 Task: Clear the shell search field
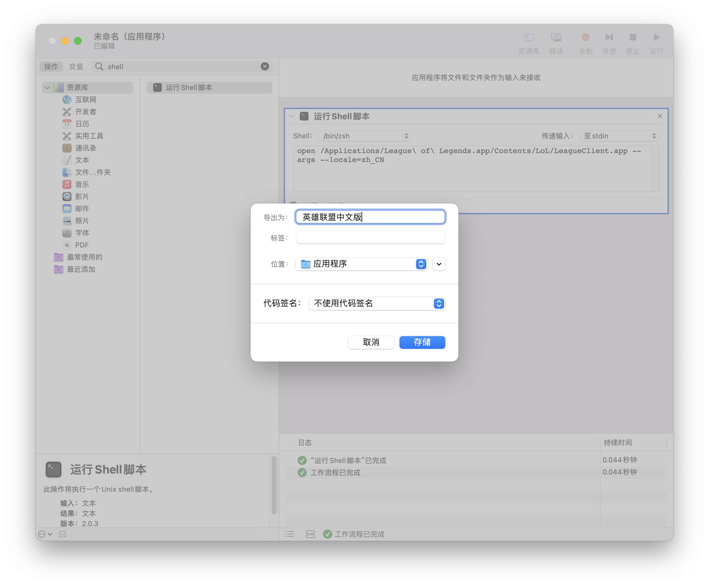pyautogui.click(x=265, y=67)
